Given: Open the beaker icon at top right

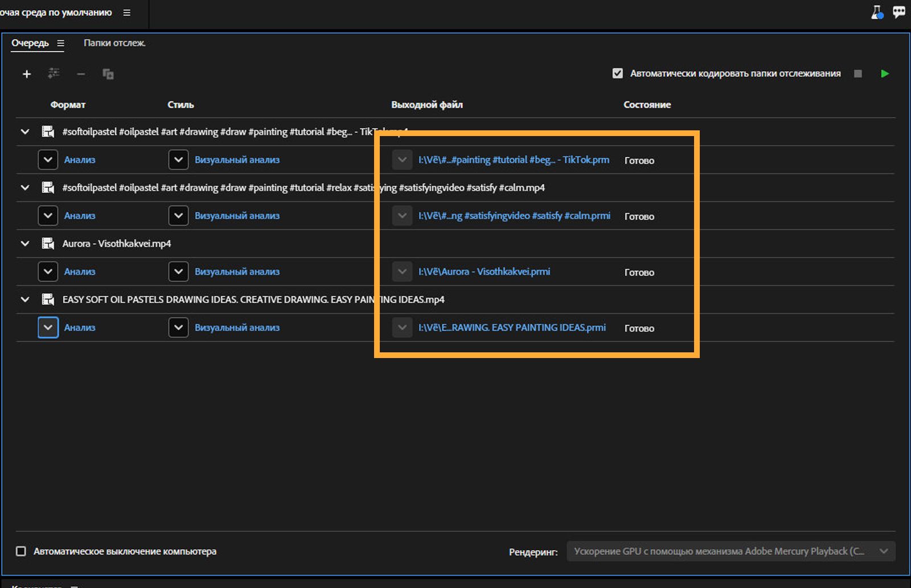Looking at the screenshot, I should pyautogui.click(x=877, y=12).
